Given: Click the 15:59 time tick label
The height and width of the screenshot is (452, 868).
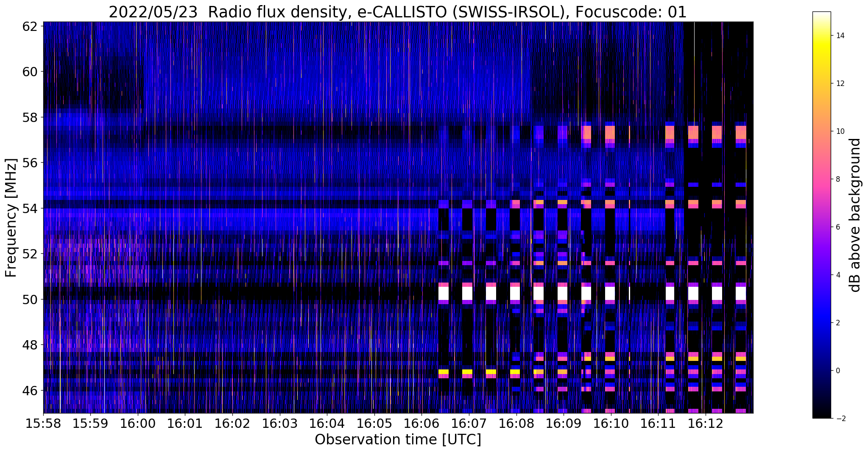Looking at the screenshot, I should pos(90,424).
